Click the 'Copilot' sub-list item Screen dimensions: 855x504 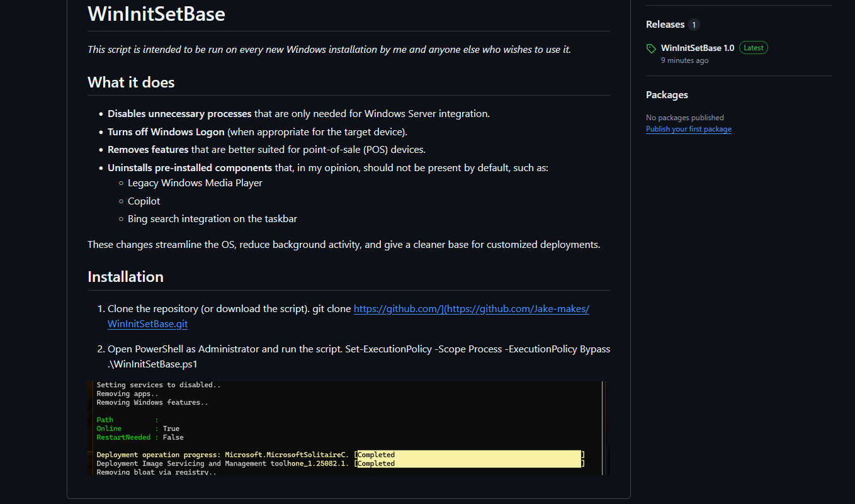click(x=144, y=201)
